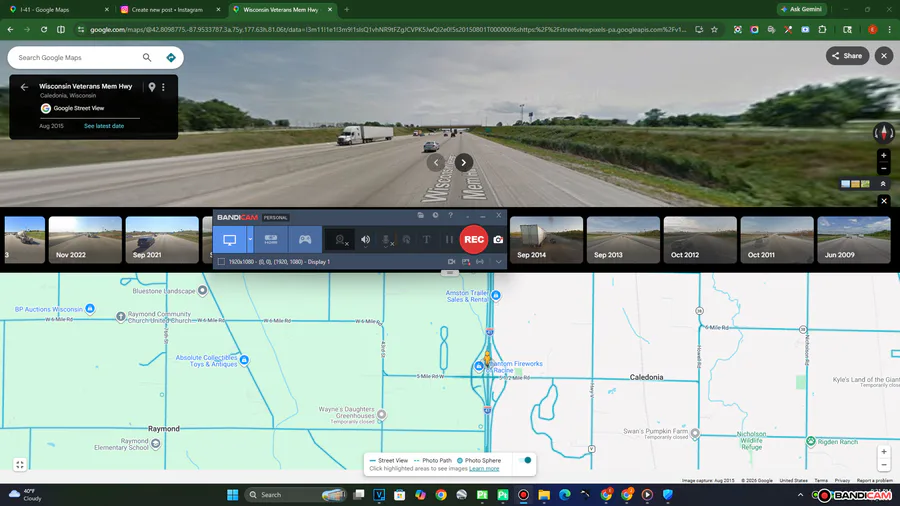The width and height of the screenshot is (900, 506).
Task: Select the Nov 2022 Street View thumbnail
Action: click(85, 240)
